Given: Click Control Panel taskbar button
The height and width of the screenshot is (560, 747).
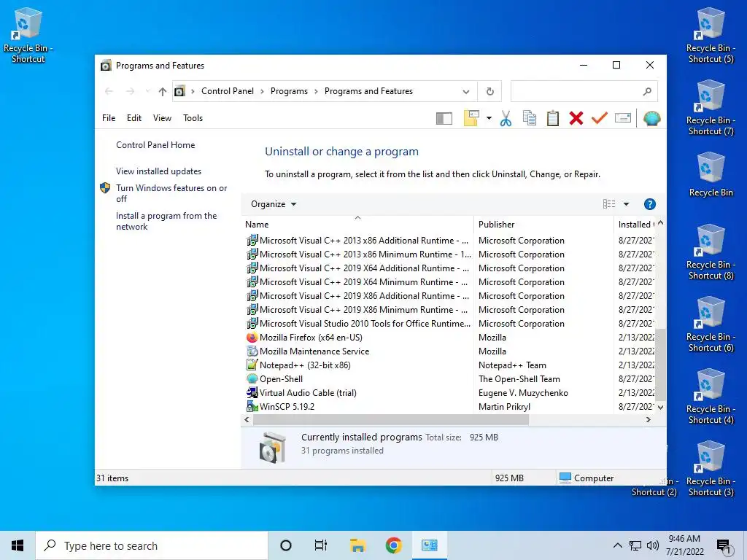Looking at the screenshot, I should (x=429, y=545).
